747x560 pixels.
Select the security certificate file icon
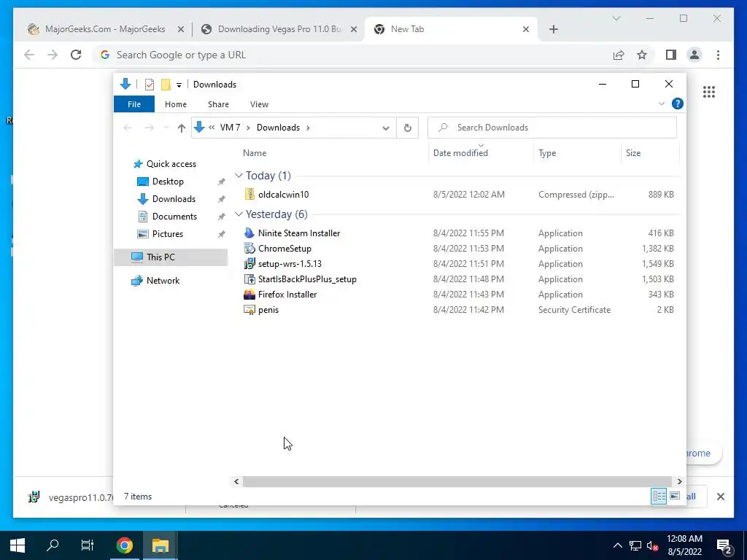click(249, 309)
